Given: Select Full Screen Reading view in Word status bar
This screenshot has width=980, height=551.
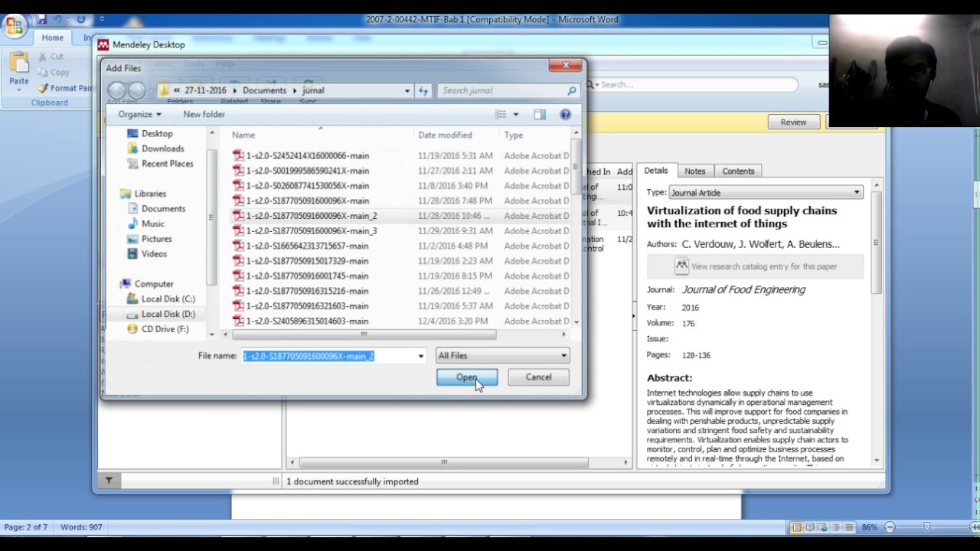Looking at the screenshot, I should (x=810, y=527).
